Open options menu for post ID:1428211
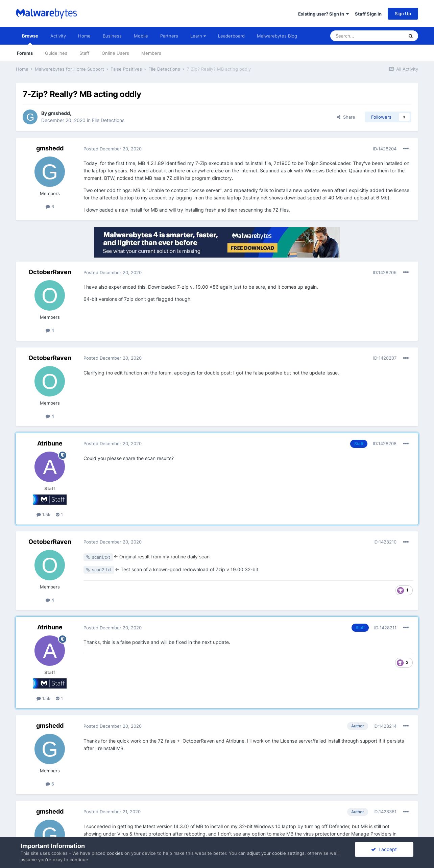 click(406, 628)
